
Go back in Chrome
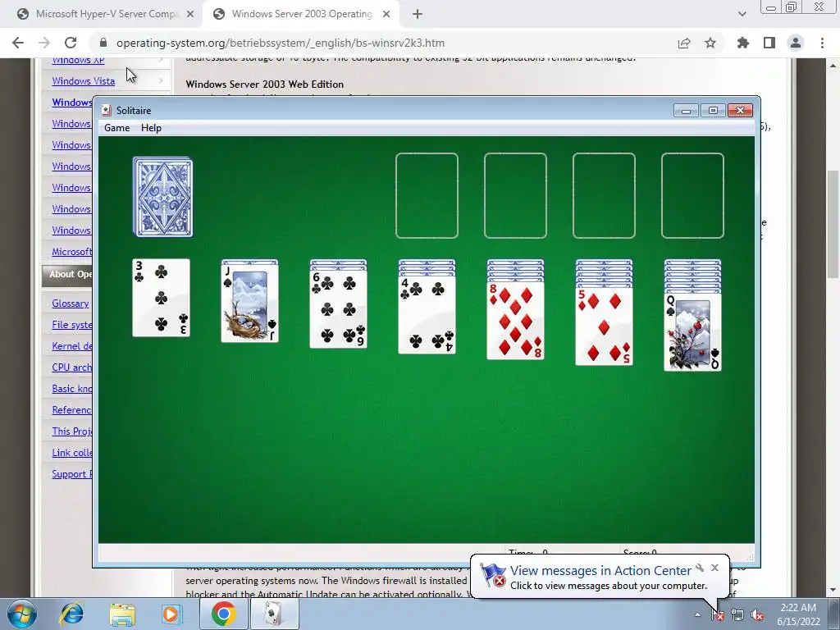pos(18,43)
